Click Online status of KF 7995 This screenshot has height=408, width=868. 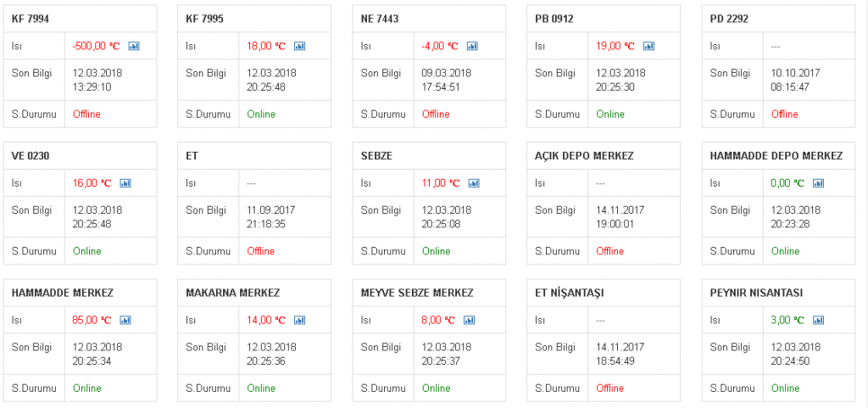(261, 114)
